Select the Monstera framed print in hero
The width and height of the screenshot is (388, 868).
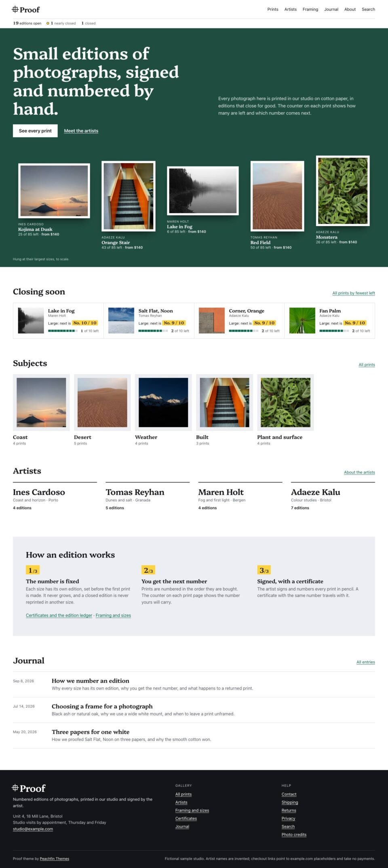click(x=343, y=191)
